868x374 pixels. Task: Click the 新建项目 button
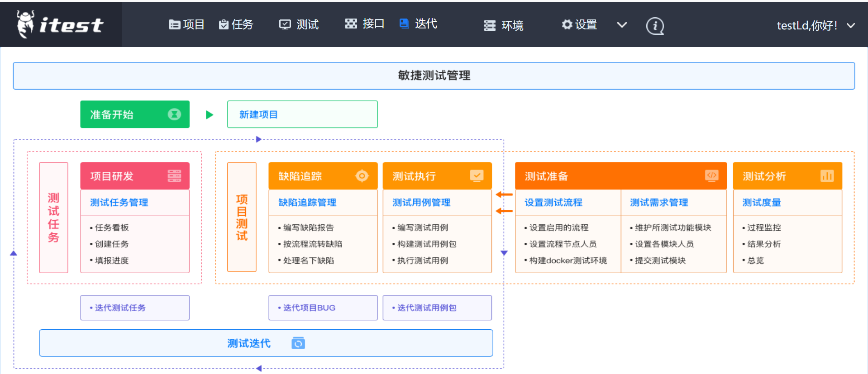coord(302,114)
